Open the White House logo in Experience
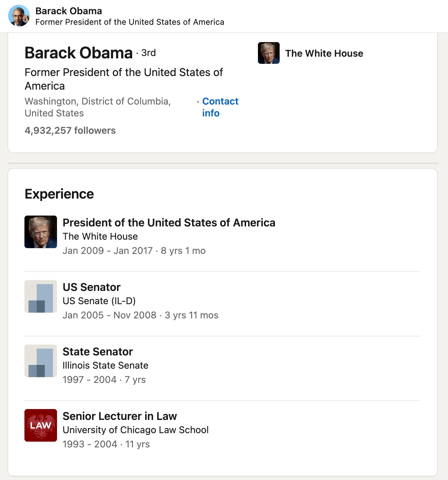Screen dimensions: 448x480 coord(41,232)
